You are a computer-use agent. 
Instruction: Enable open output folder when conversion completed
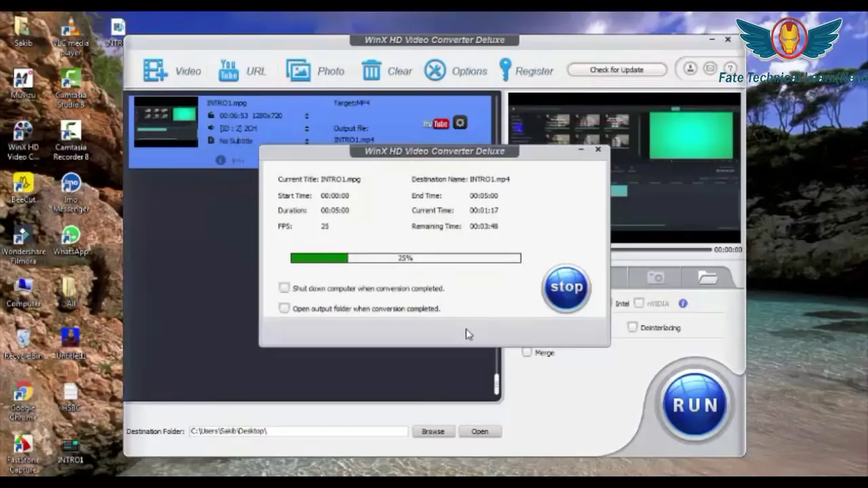coord(284,308)
